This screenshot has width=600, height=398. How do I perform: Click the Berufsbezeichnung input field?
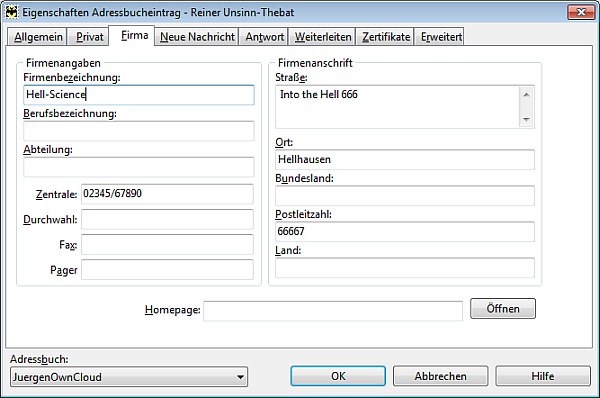[x=139, y=131]
